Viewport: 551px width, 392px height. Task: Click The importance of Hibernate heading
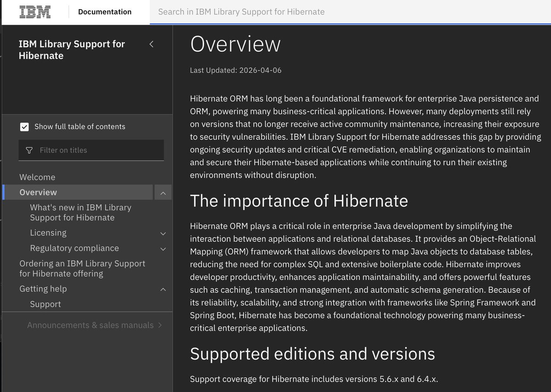pos(299,201)
